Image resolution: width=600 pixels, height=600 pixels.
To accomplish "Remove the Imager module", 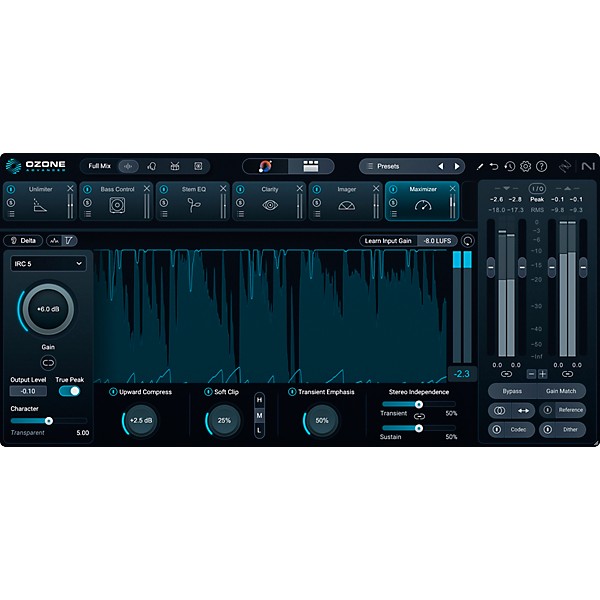I will (x=376, y=189).
